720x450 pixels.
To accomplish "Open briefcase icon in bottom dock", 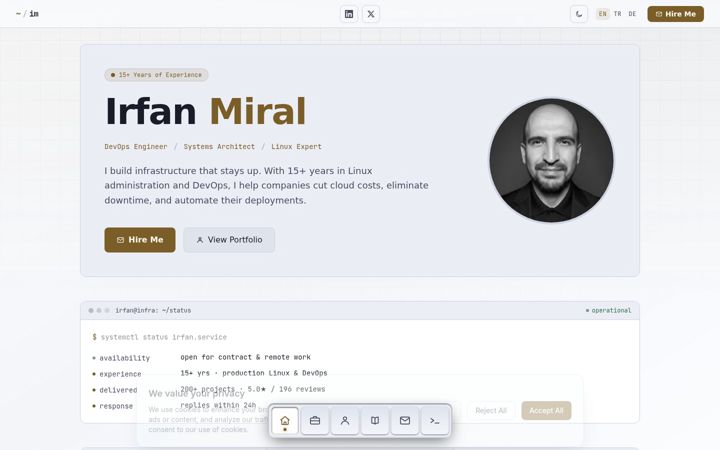I will point(315,421).
